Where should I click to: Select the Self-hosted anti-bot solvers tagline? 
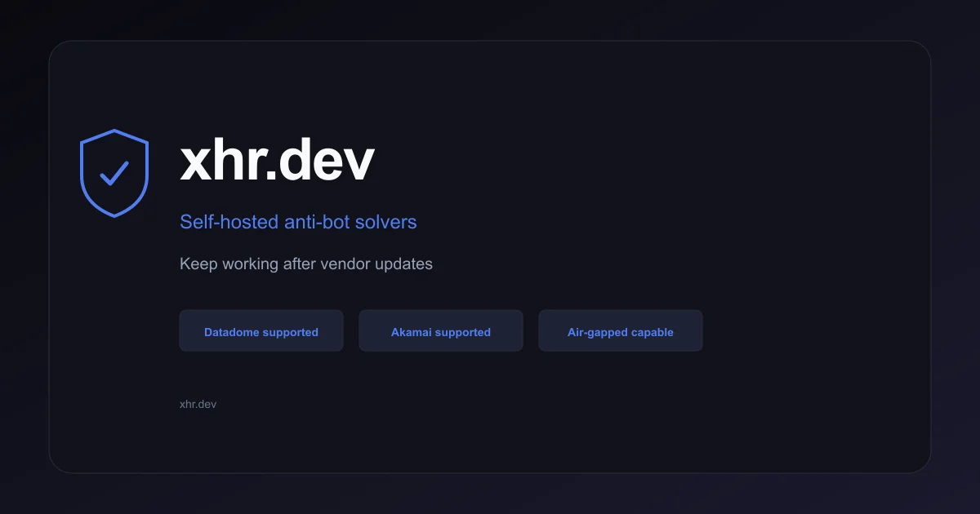coord(298,222)
